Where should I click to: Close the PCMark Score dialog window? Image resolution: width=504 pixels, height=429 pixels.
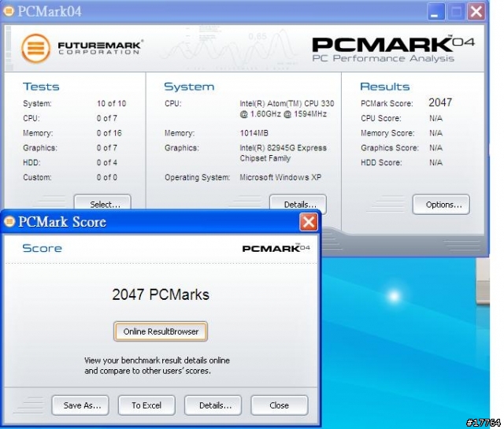(309, 222)
